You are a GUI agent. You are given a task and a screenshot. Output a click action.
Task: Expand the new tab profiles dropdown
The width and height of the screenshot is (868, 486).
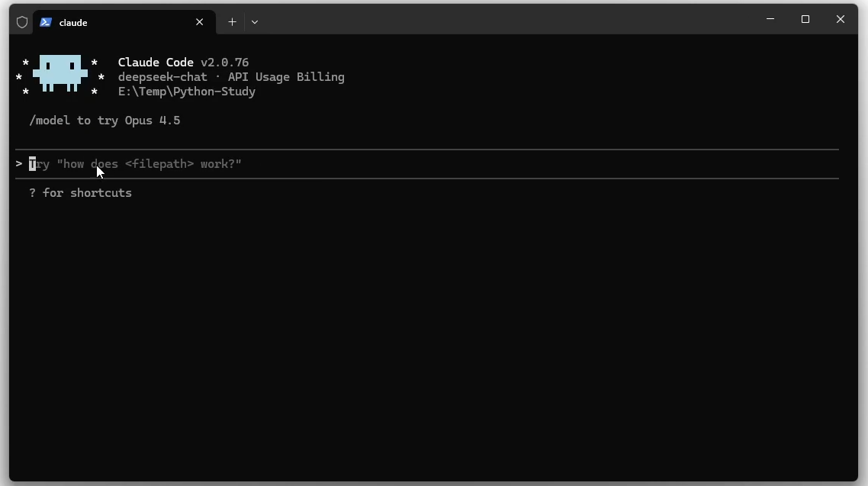coord(255,22)
